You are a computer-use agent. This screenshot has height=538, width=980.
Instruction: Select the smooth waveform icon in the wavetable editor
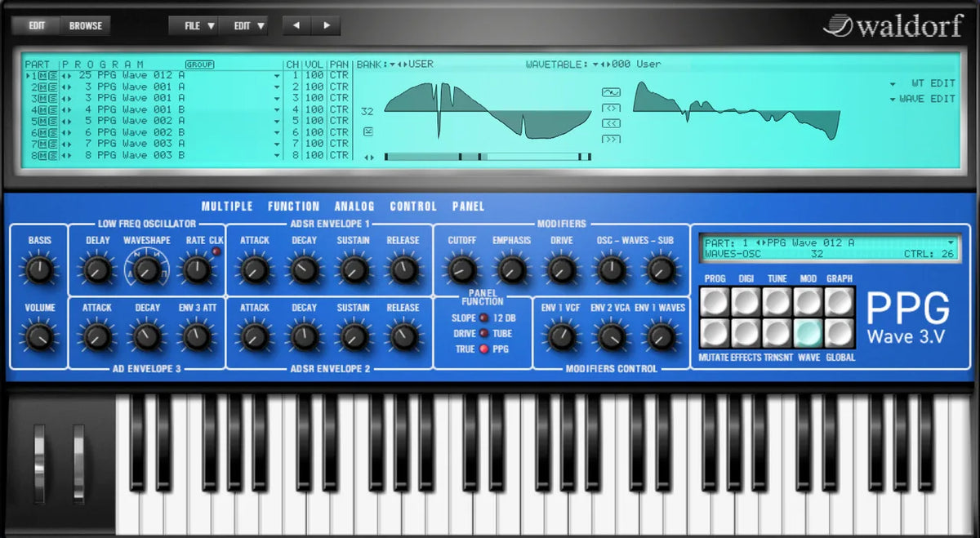point(610,92)
